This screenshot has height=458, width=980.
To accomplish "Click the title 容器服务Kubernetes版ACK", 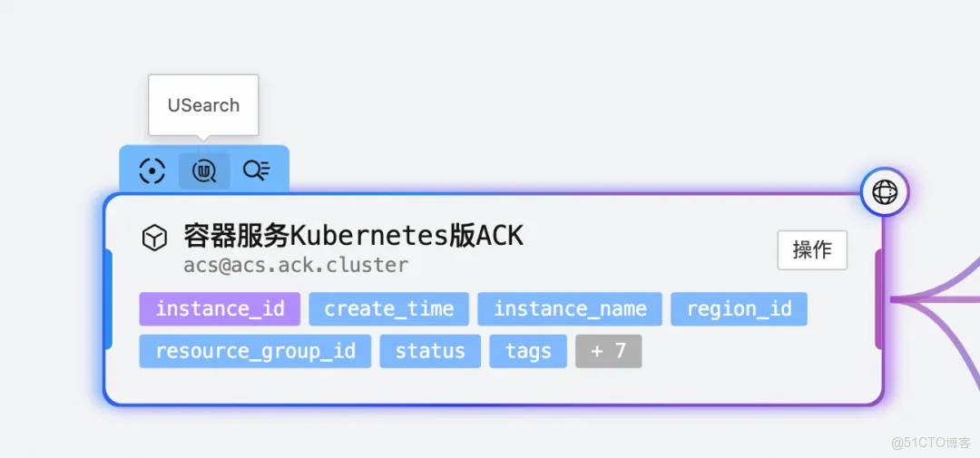I will pos(353,236).
